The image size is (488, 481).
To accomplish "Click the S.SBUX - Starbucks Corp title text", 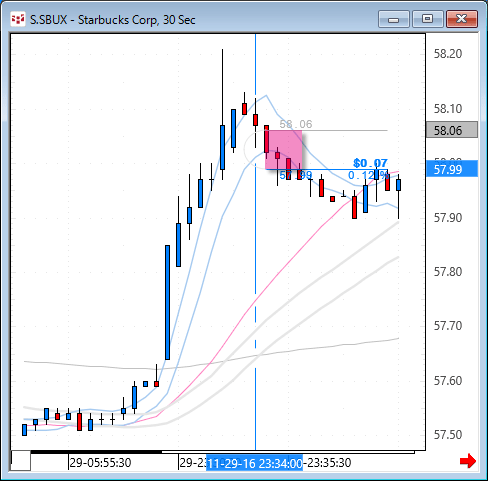I will (x=112, y=20).
